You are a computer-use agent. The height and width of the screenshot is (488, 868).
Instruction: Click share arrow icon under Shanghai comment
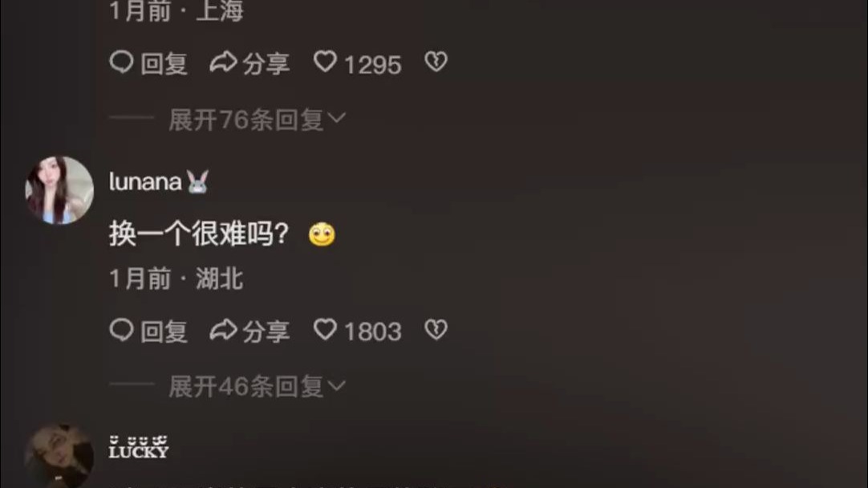223,62
